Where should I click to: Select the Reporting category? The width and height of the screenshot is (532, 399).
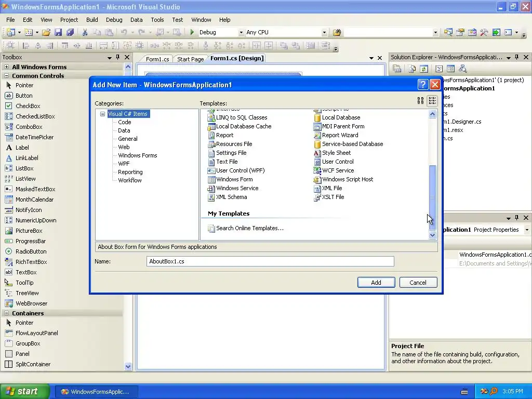(130, 172)
